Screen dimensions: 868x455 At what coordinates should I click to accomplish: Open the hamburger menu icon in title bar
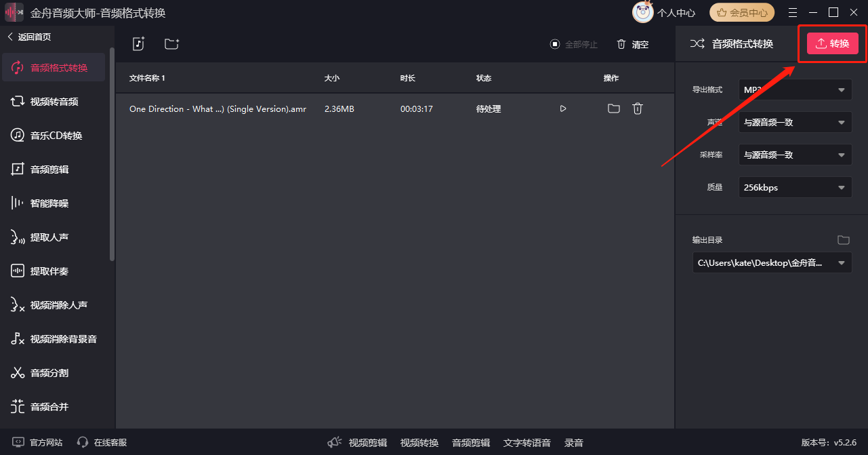tap(793, 12)
